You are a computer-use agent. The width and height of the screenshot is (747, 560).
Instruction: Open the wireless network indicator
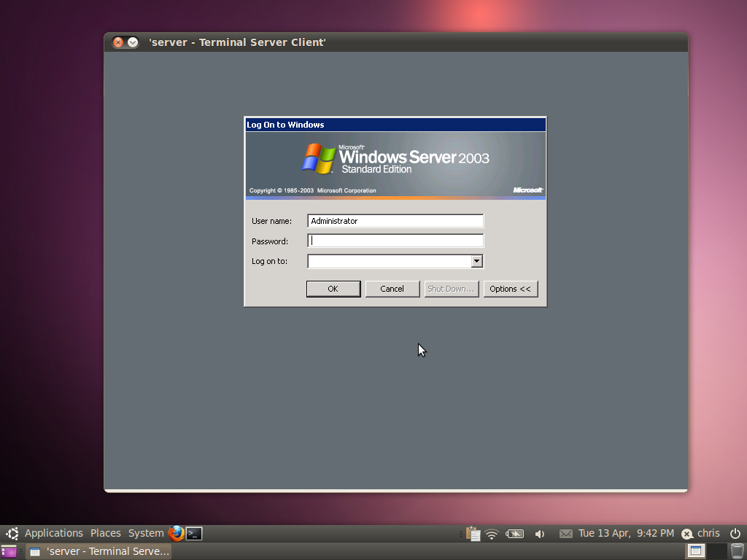click(x=492, y=534)
